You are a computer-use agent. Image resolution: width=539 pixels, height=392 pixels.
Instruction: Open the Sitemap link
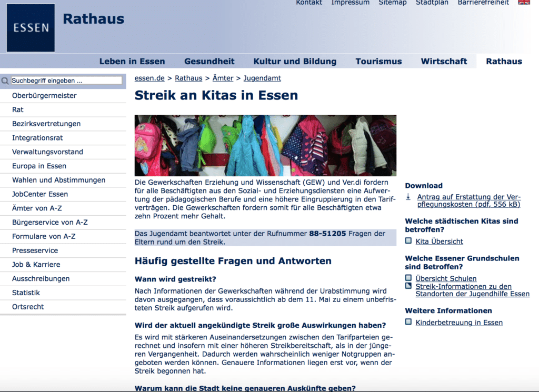point(393,3)
